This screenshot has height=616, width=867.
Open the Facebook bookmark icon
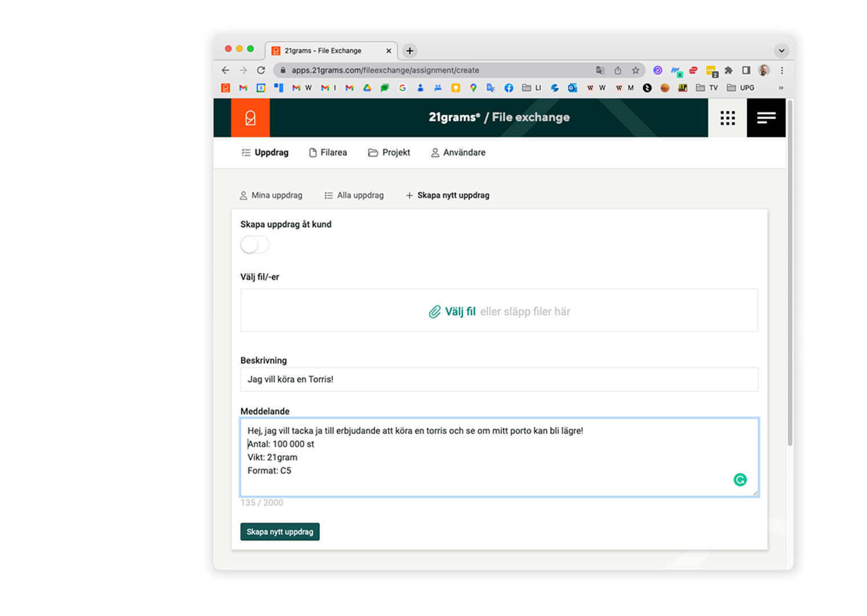pos(509,88)
